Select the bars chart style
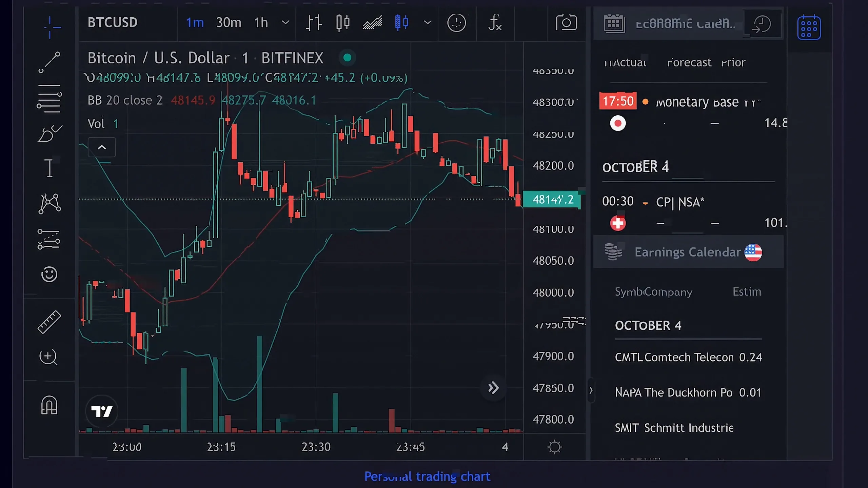This screenshot has width=868, height=488. [x=314, y=23]
